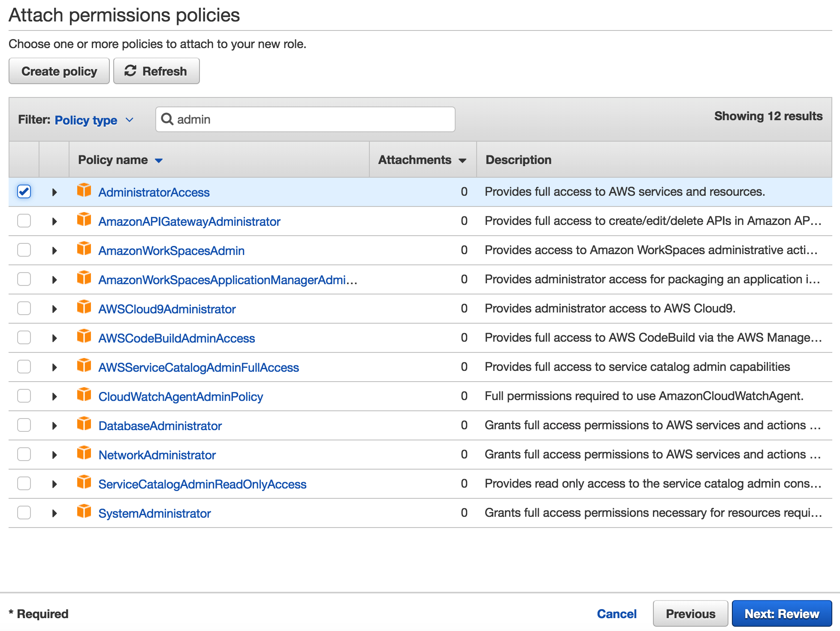Open the AWSCodeBuildAdminAccess link

(x=177, y=338)
